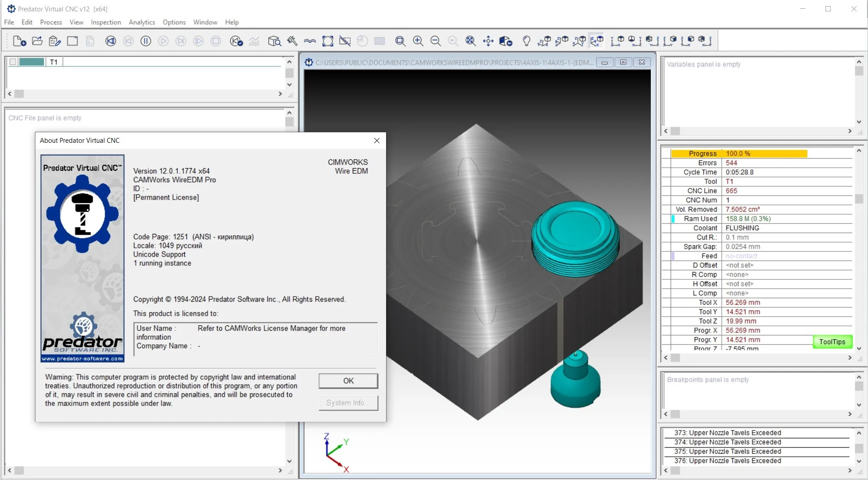Viewport: 868px width, 480px height.
Task: Click the teal T1 tool color swatch
Action: coord(32,62)
